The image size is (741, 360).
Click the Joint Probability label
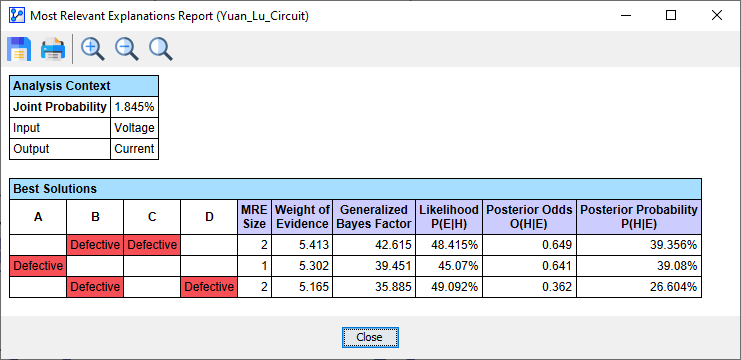click(x=60, y=107)
